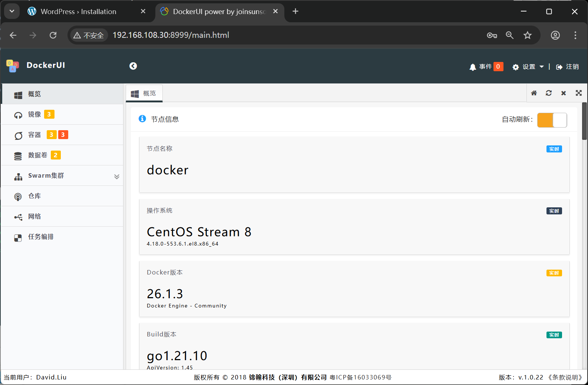
Task: Click the 镜像 headset-like icon
Action: pyautogui.click(x=18, y=115)
